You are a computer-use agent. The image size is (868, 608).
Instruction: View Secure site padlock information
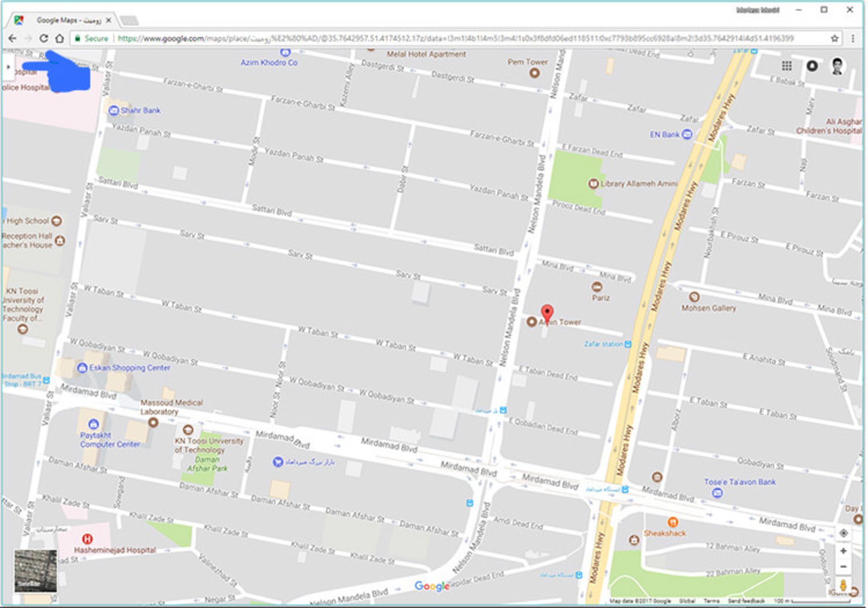tap(92, 38)
